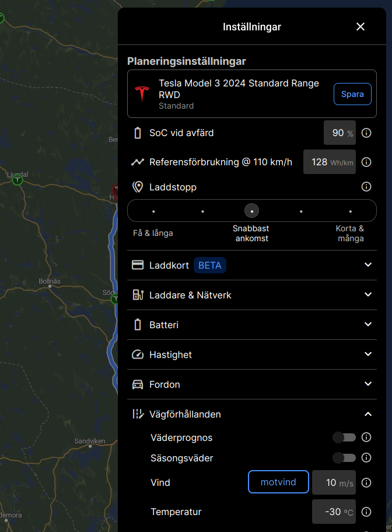Open info for Referensförbrukning
This screenshot has height=532, width=392.
point(366,162)
